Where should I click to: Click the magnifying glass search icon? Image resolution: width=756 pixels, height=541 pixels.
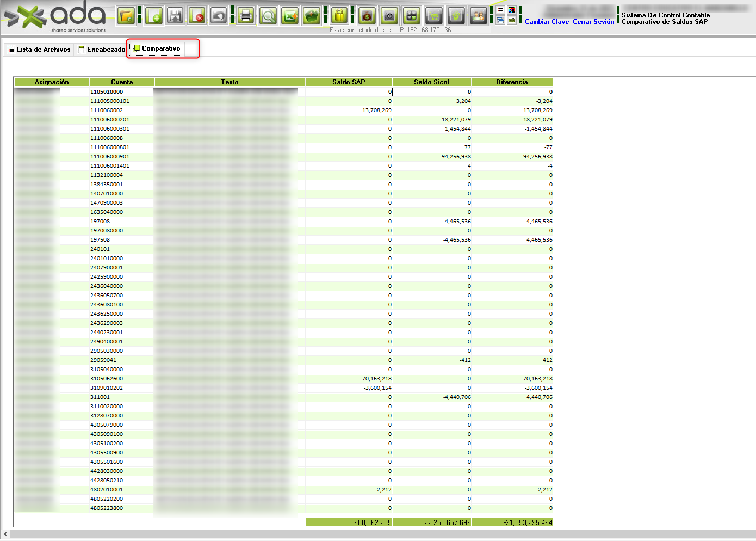click(268, 16)
